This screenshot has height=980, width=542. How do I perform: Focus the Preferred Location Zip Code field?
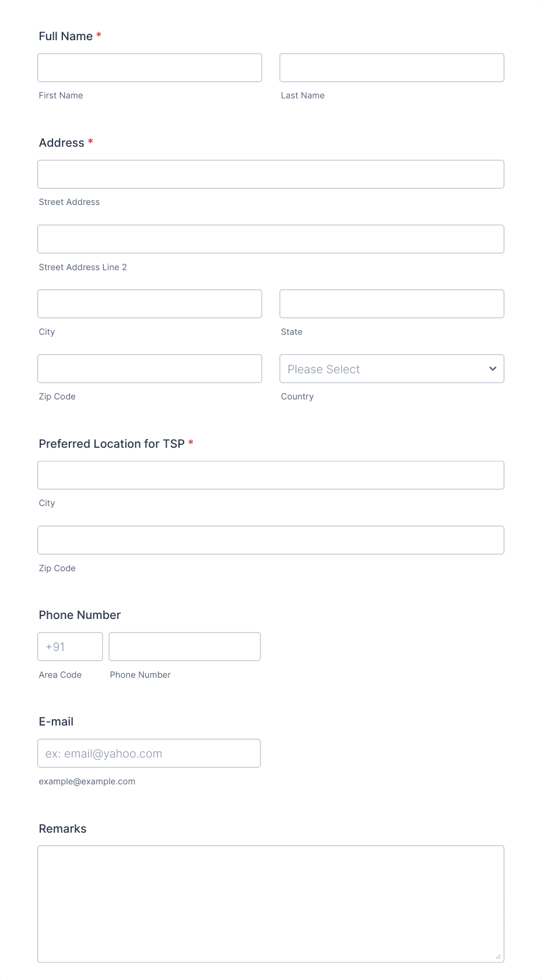pyautogui.click(x=271, y=540)
